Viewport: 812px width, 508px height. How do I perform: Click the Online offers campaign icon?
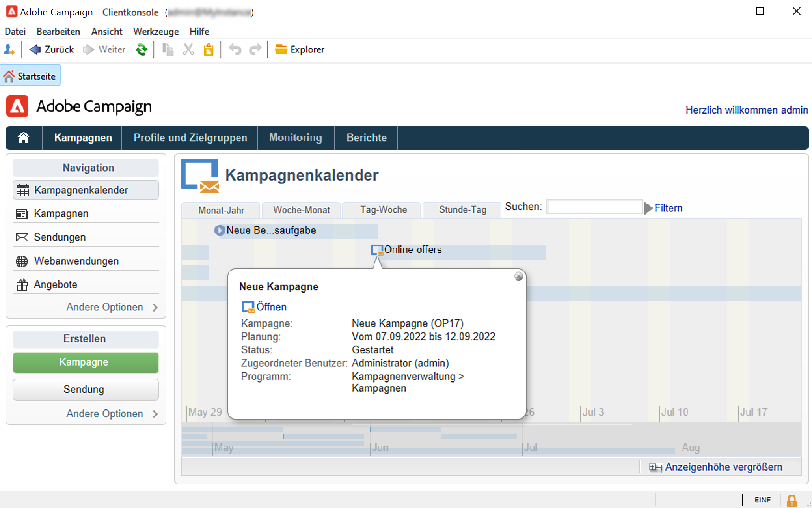tap(377, 250)
